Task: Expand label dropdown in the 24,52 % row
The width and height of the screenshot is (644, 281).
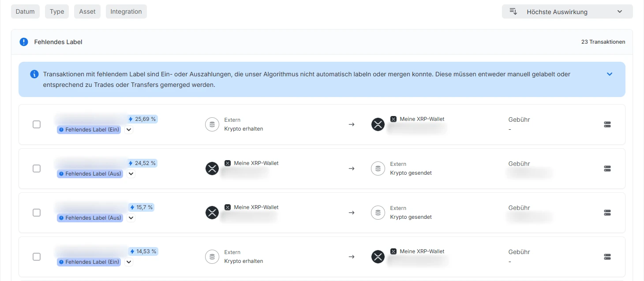Action: pyautogui.click(x=131, y=174)
